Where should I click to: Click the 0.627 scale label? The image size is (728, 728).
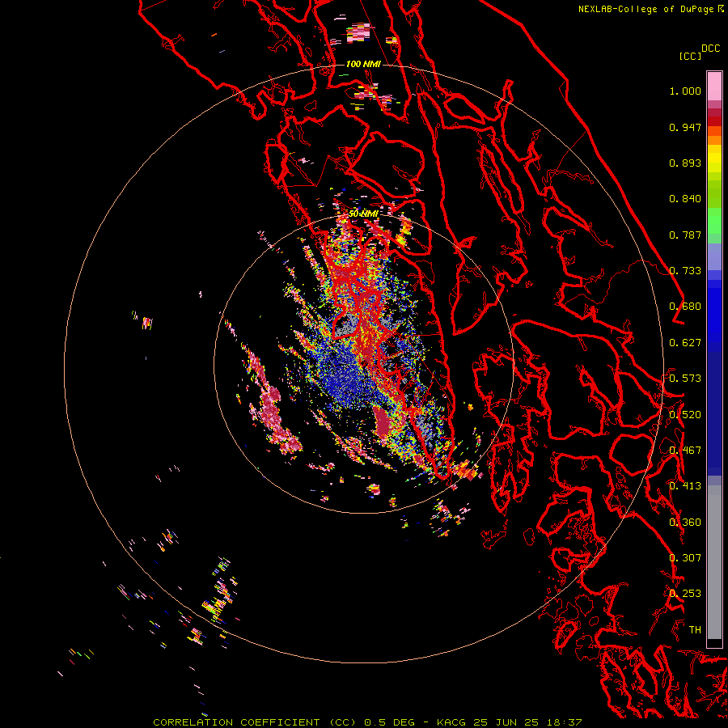tap(685, 343)
